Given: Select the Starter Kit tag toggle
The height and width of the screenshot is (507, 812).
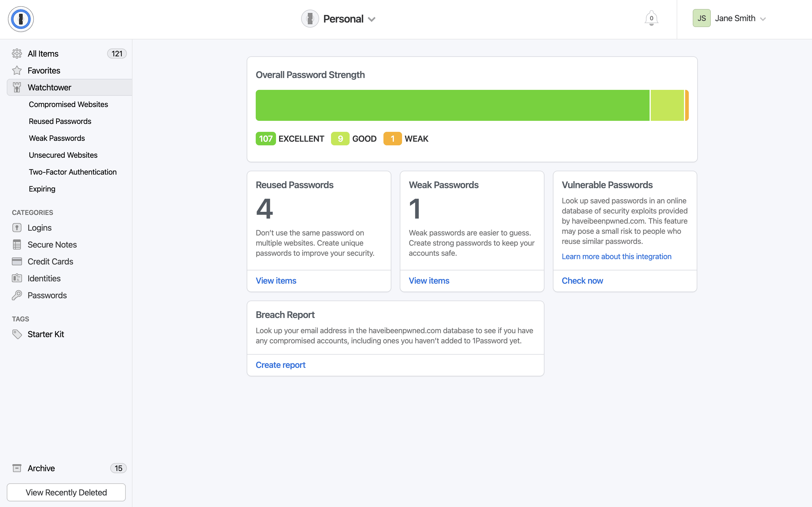Looking at the screenshot, I should 46,334.
